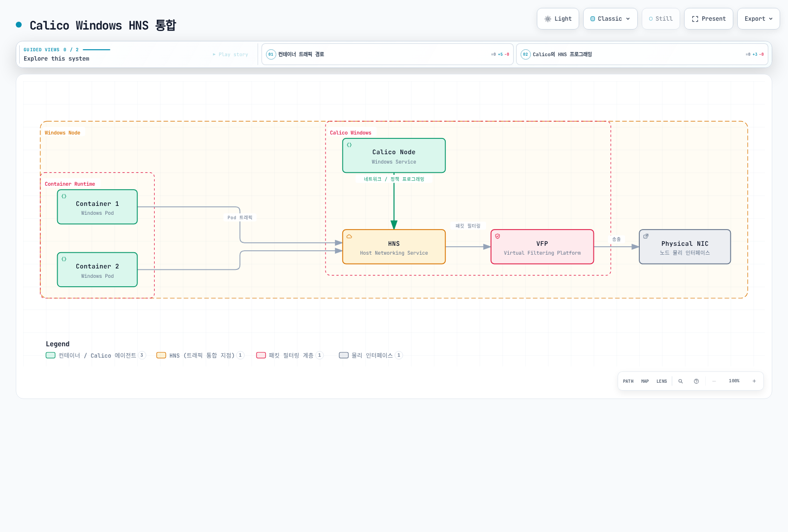Click the code icon on Container 1
Viewport: 788px width, 532px height.
(x=64, y=196)
